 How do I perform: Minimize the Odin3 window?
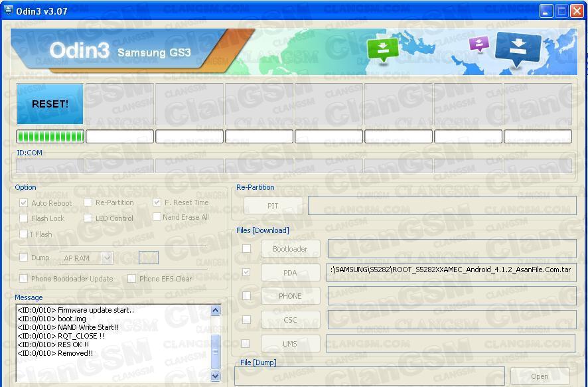point(546,11)
